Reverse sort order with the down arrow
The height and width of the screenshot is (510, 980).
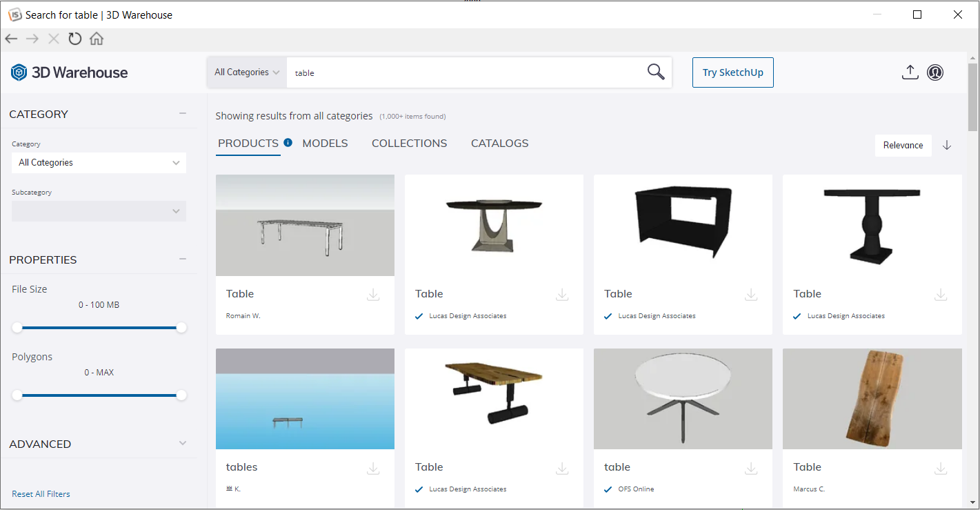pos(947,145)
